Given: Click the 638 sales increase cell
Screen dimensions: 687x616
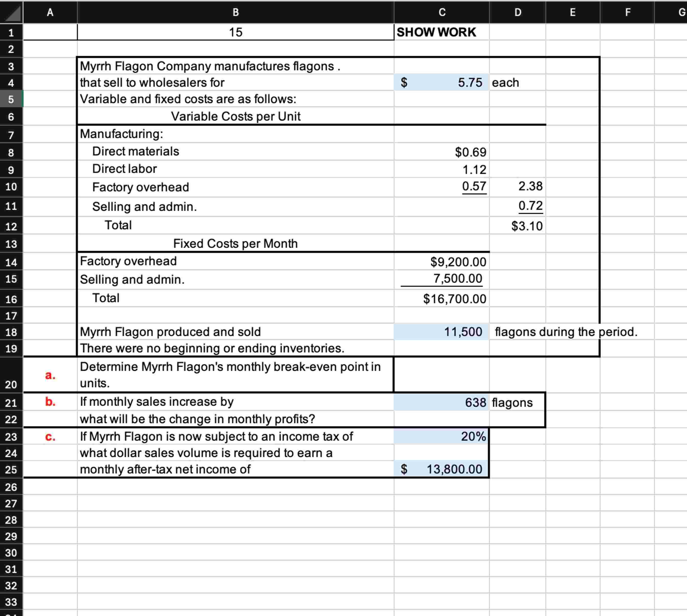Looking at the screenshot, I should coord(442,402).
